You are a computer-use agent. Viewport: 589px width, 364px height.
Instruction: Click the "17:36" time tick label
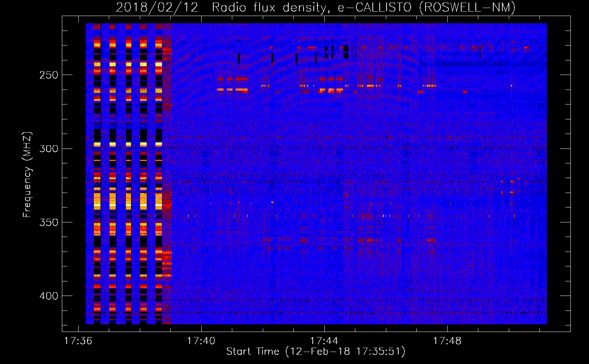[78, 341]
